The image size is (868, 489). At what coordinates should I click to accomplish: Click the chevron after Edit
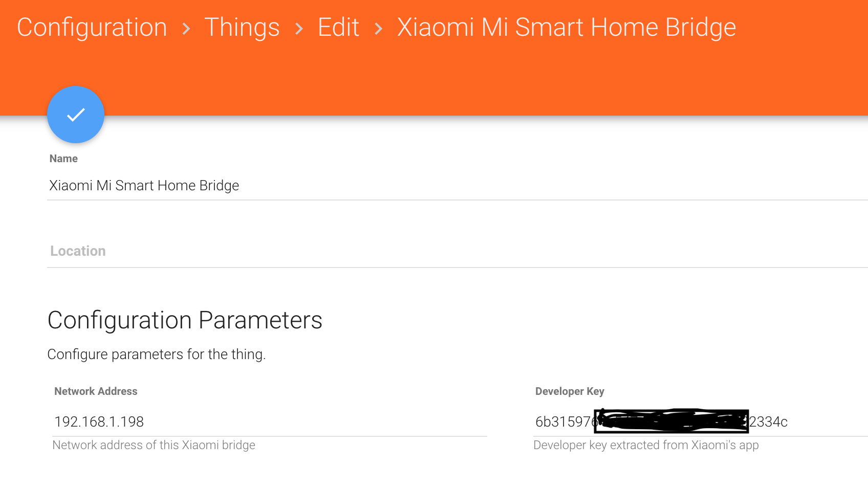[x=379, y=29]
